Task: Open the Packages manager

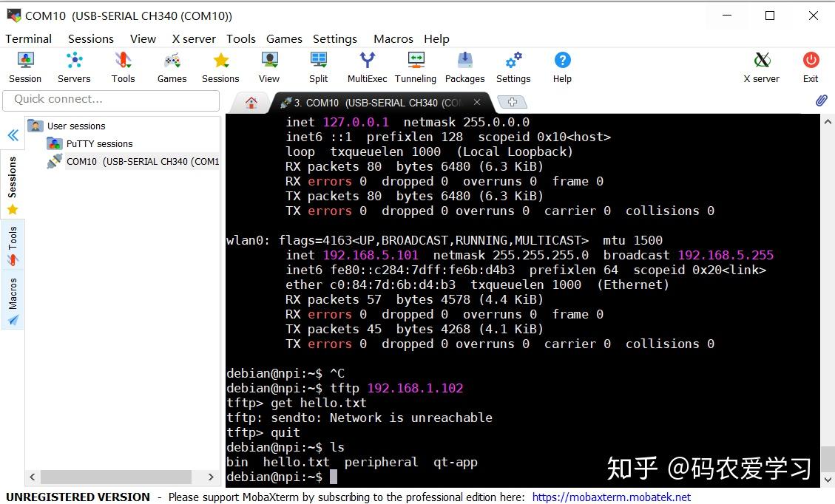Action: [464, 67]
